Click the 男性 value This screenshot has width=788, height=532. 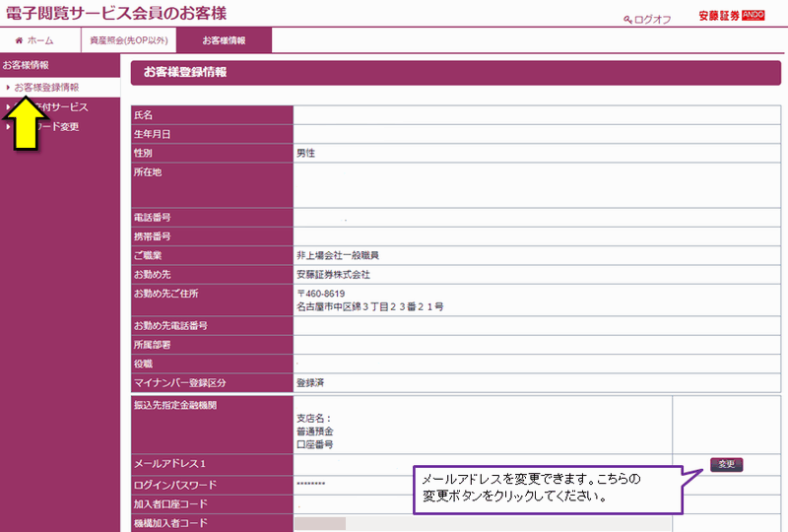click(x=305, y=153)
